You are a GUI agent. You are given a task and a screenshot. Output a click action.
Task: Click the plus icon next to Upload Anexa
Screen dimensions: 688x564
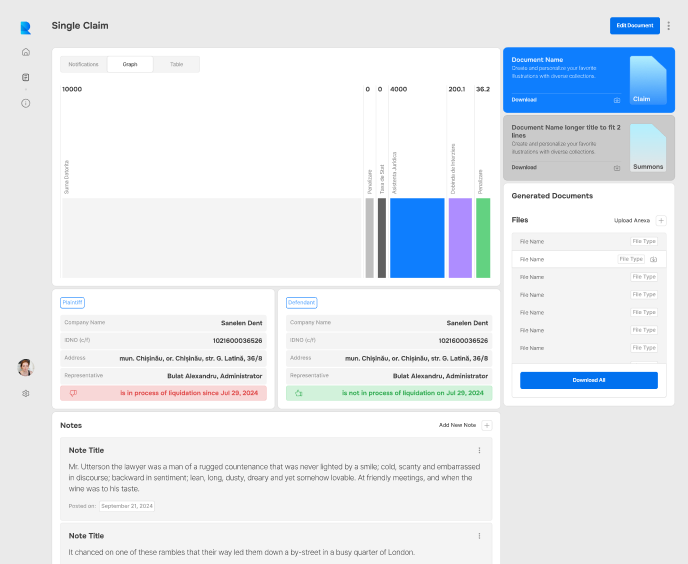(661, 220)
